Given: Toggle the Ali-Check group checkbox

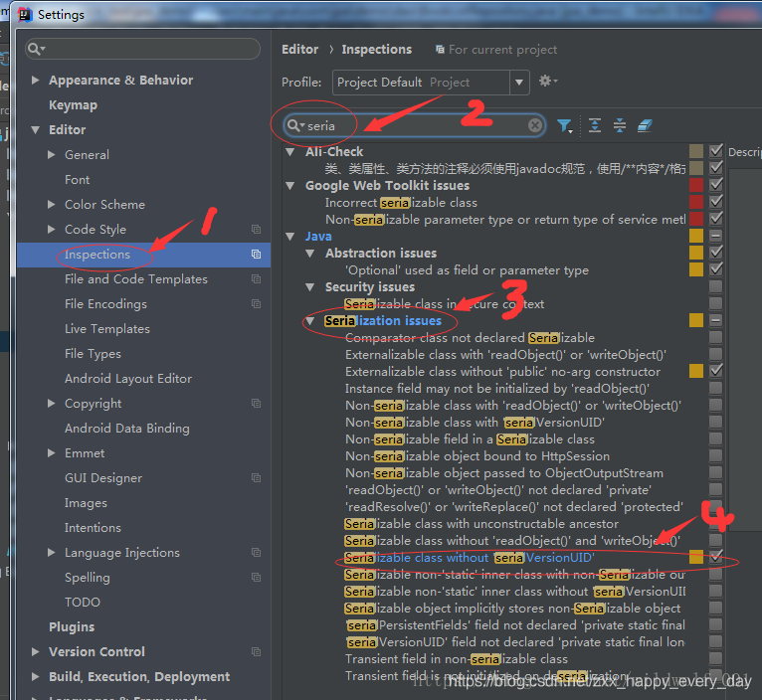Looking at the screenshot, I should (716, 151).
